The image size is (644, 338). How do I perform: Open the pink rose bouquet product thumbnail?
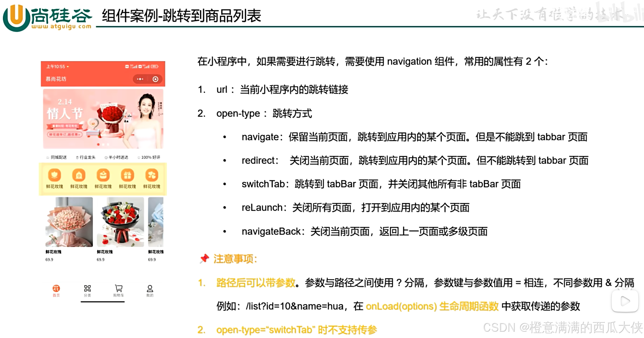coord(69,222)
